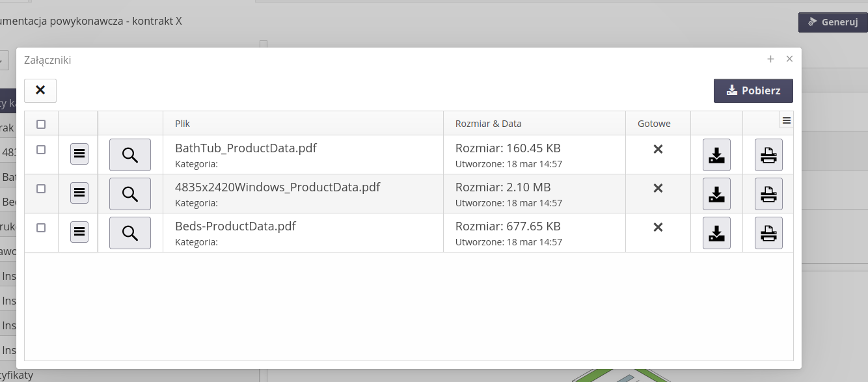
Task: Click printer icon for 4835x2420Windows_ProductData.pdf
Action: pos(768,194)
